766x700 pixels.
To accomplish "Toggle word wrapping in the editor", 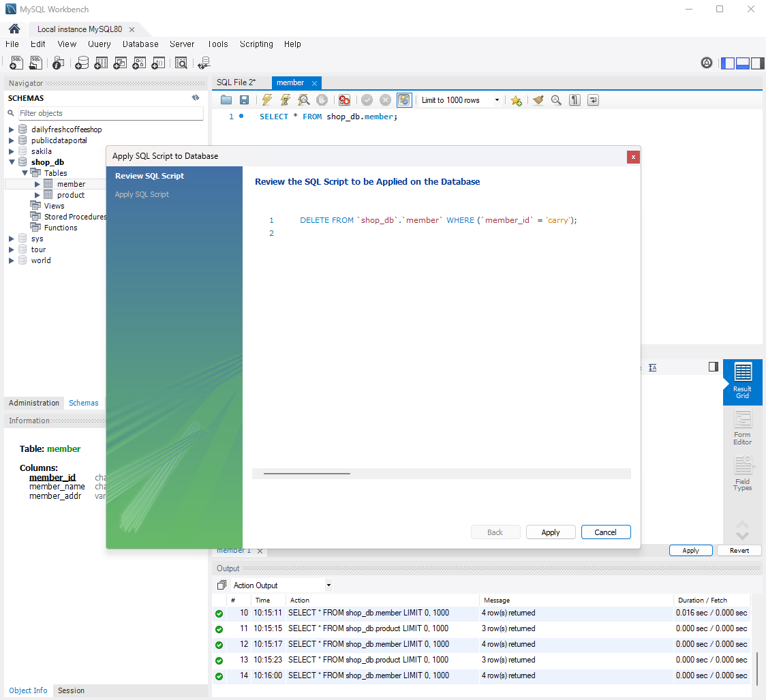I will tap(593, 100).
